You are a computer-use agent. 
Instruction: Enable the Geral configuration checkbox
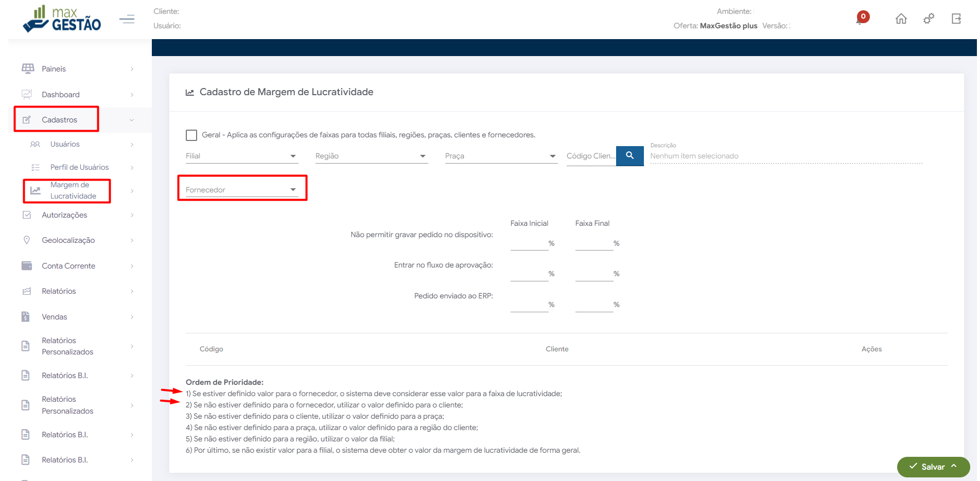pos(191,135)
